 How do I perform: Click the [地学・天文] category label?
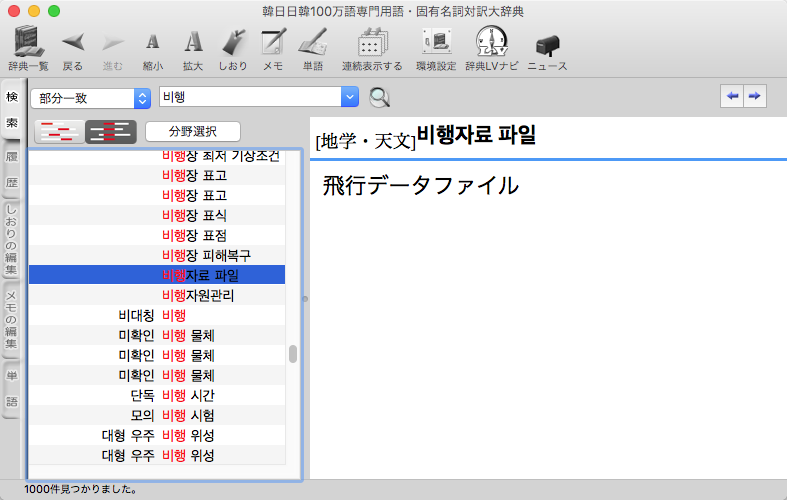pyautogui.click(x=366, y=141)
